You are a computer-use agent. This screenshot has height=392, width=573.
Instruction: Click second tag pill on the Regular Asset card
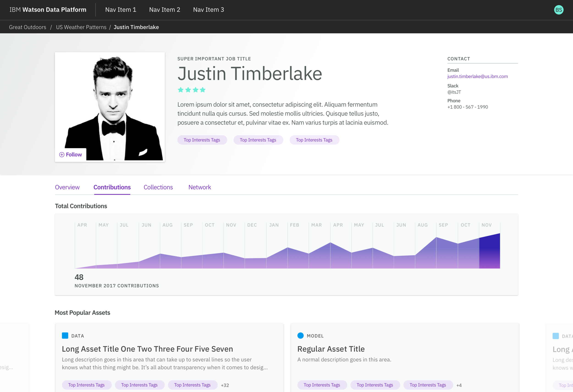375,385
